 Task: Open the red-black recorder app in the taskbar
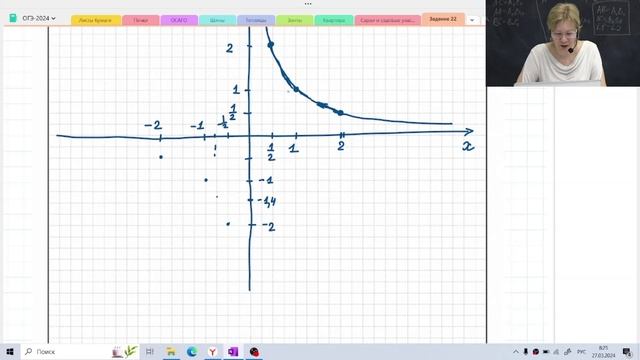click(x=254, y=351)
